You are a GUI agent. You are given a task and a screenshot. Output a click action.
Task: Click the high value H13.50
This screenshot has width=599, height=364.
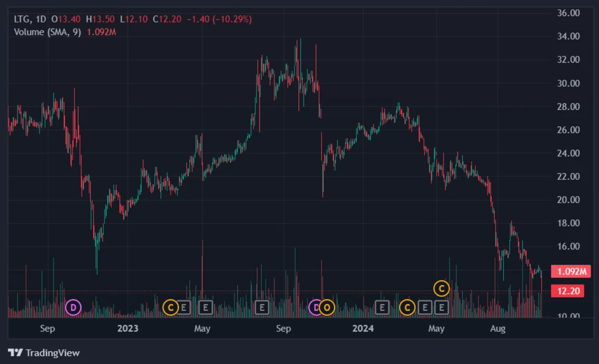tap(100, 20)
